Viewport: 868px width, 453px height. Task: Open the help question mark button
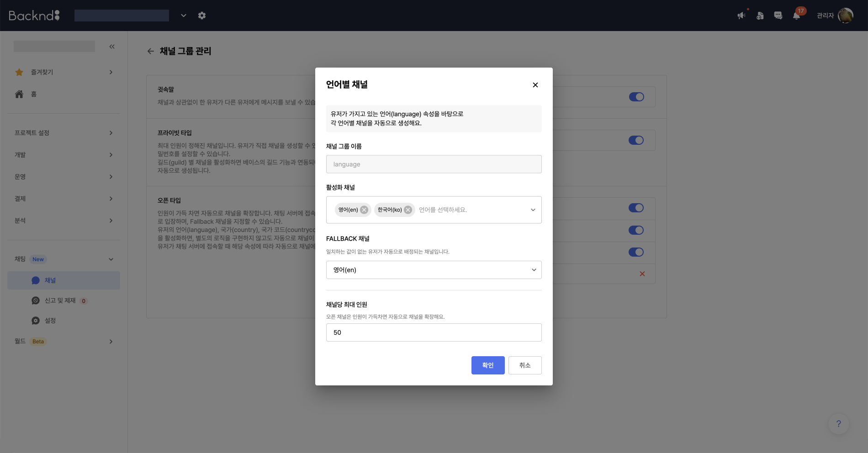(839, 424)
